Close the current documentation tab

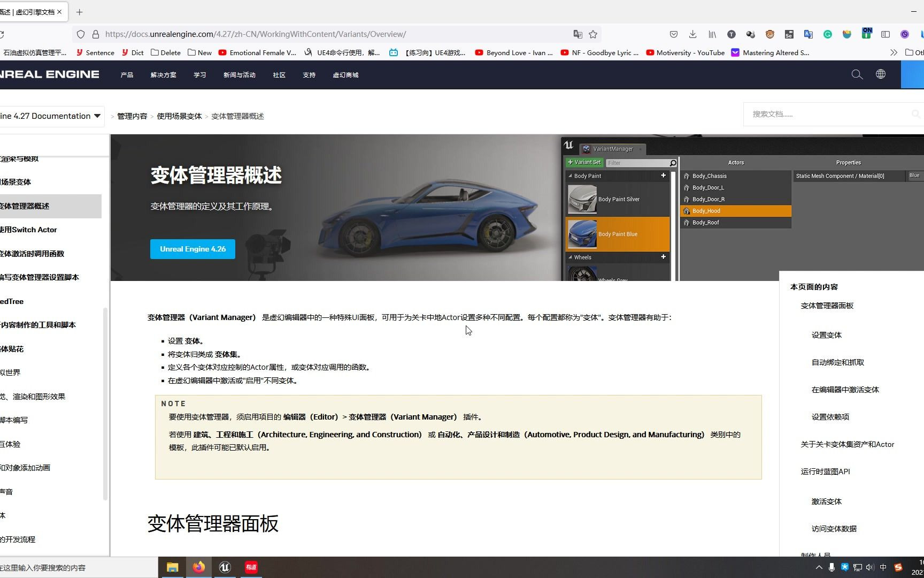[x=59, y=12]
